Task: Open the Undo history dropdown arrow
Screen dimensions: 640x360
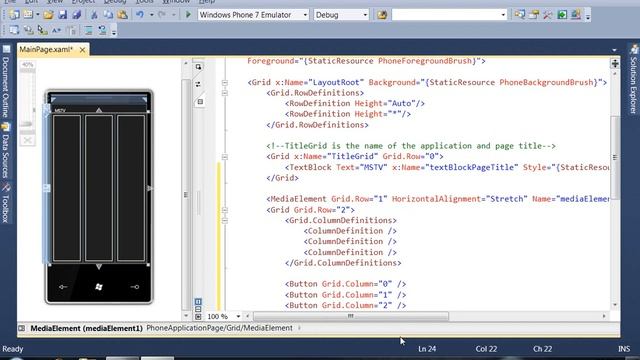Action: pos(151,15)
